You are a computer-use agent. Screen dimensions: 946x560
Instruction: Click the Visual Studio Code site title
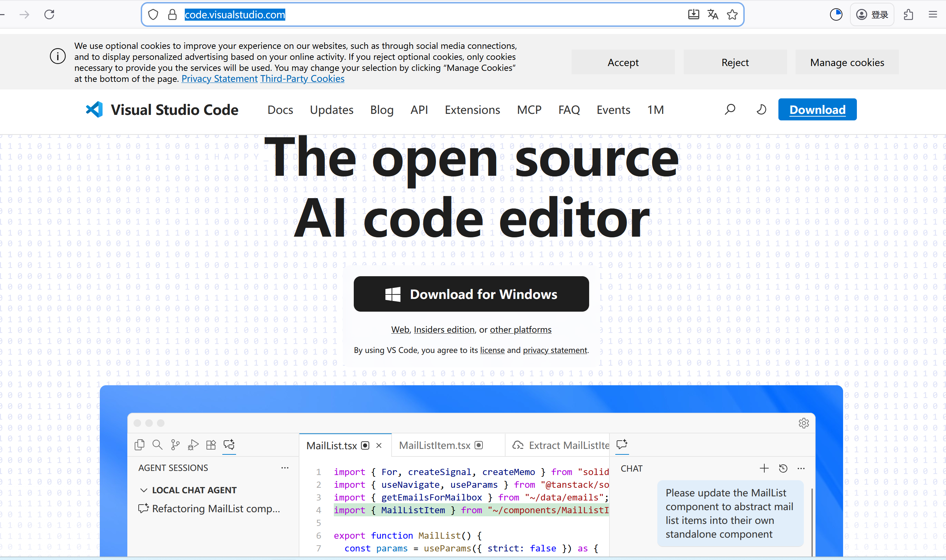point(174,110)
